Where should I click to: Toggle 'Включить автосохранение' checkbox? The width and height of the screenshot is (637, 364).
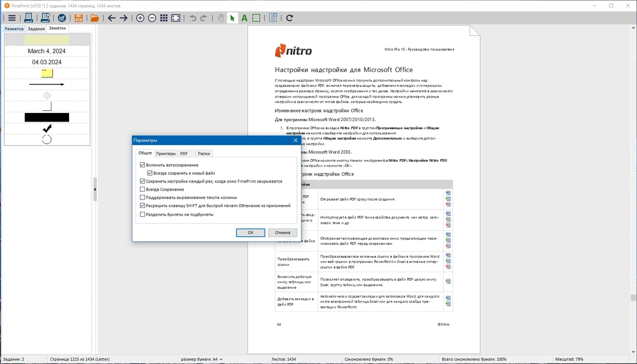(x=142, y=166)
